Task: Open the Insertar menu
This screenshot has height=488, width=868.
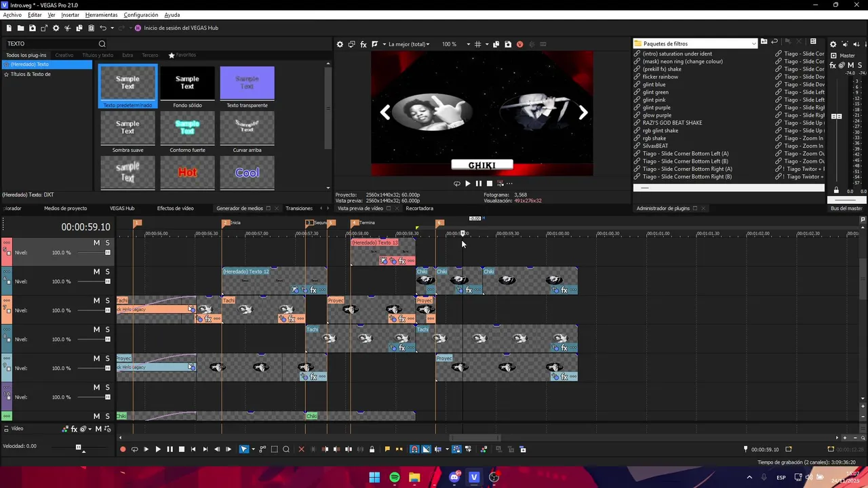Action: (70, 14)
